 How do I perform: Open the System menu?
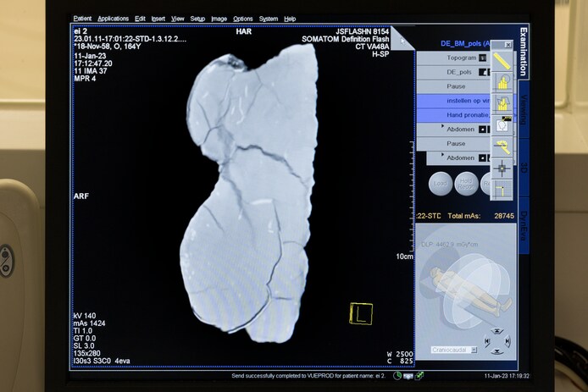(269, 19)
